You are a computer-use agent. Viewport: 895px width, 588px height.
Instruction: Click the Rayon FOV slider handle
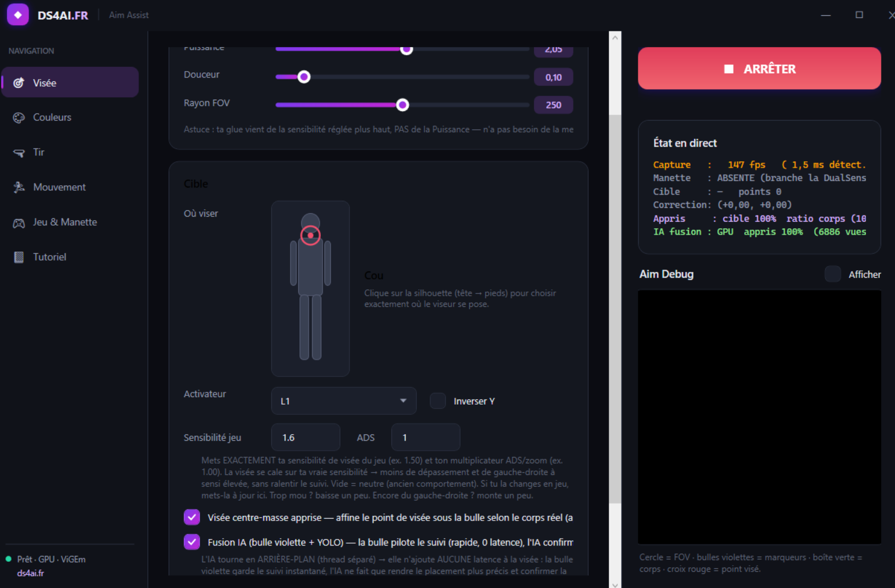click(402, 105)
